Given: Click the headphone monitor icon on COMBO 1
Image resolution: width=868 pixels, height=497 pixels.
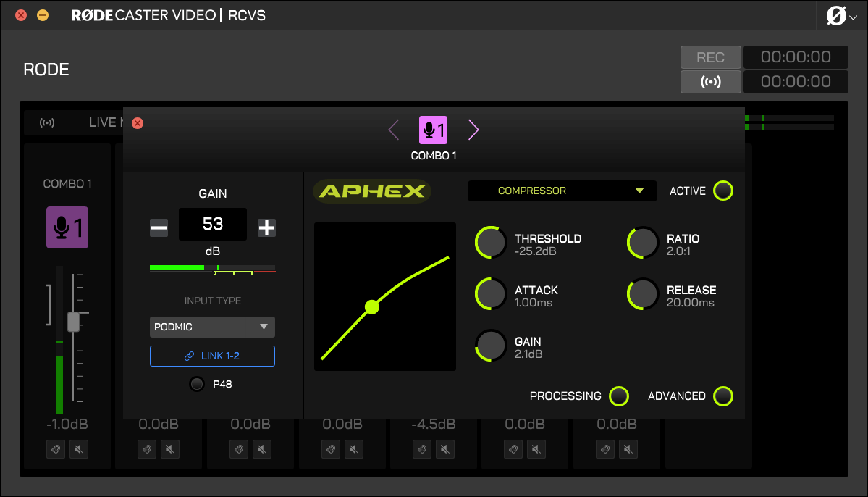Looking at the screenshot, I should click(56, 449).
